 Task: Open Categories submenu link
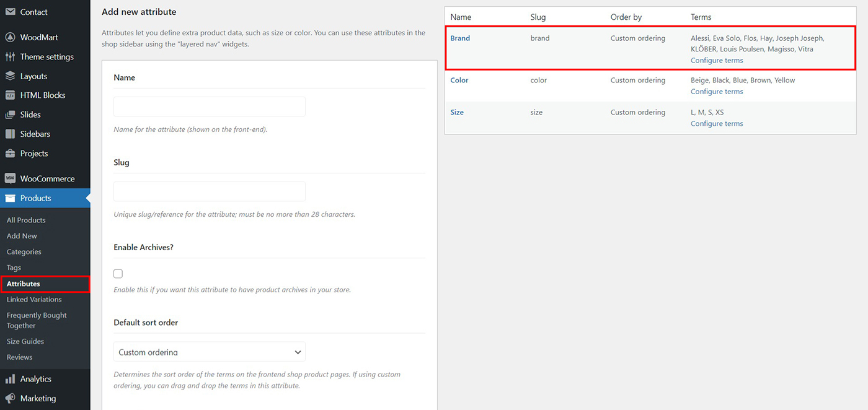(24, 252)
